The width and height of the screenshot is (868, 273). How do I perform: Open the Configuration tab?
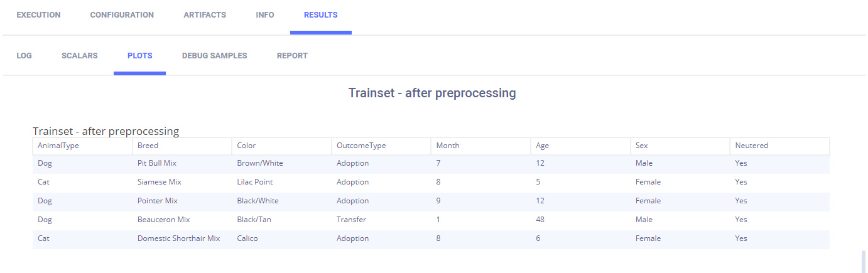[122, 15]
